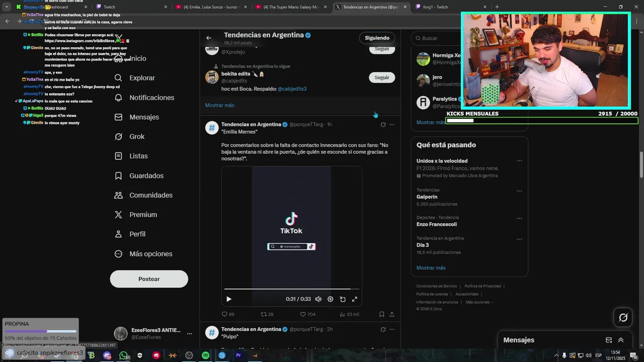Open browser tab search dropdown
The image size is (644, 362).
pos(7,7)
